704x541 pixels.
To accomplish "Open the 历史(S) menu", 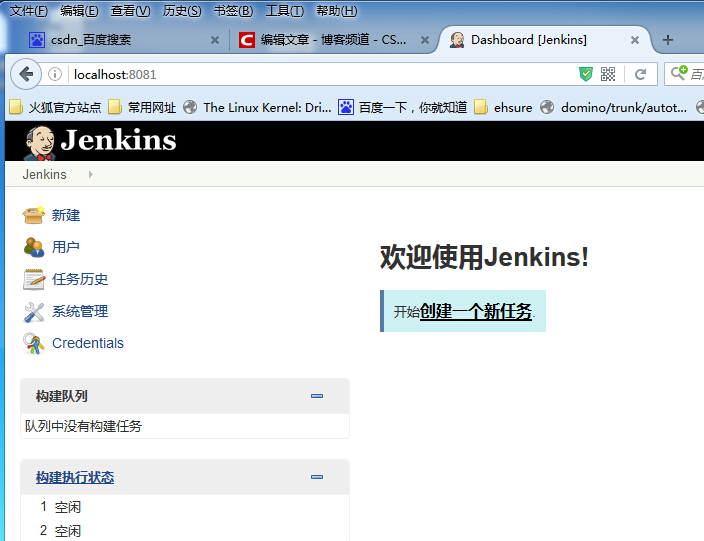I will point(182,11).
